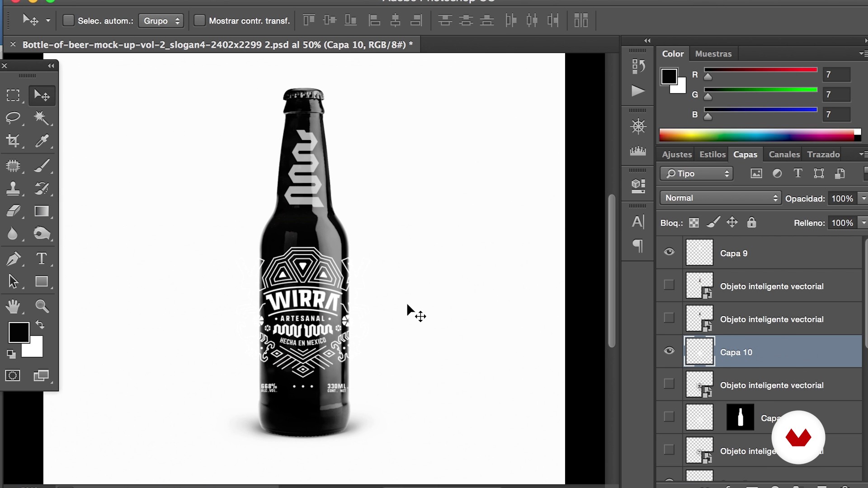The width and height of the screenshot is (868, 488).
Task: Open the Paragraph panel icon
Action: point(638,246)
